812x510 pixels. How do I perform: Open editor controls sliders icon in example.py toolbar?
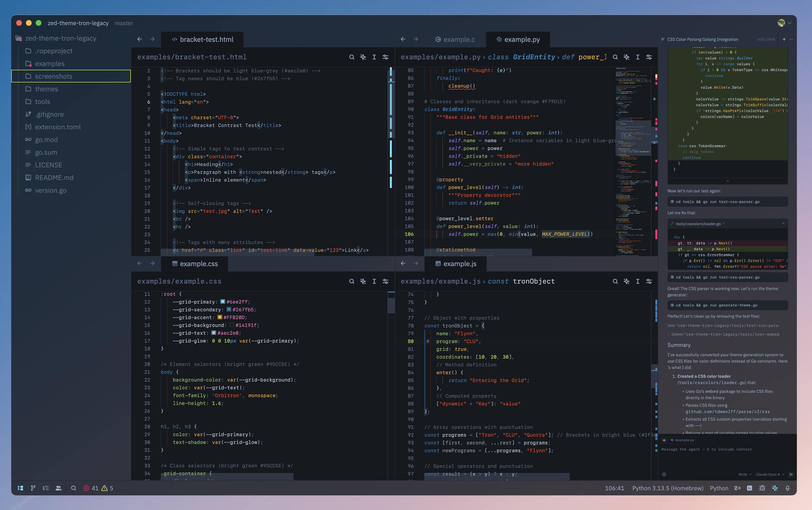tap(649, 57)
